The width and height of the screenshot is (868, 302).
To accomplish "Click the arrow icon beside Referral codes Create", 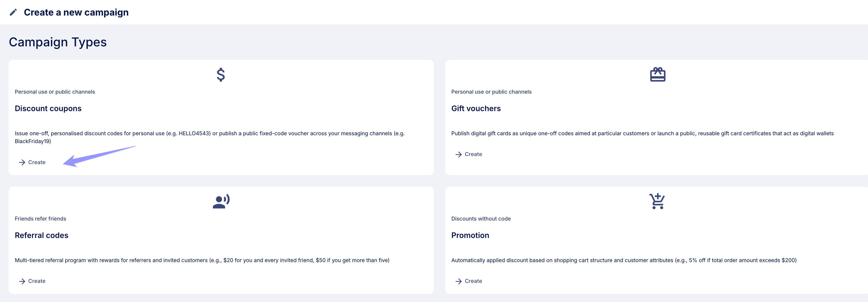I will coord(22,281).
